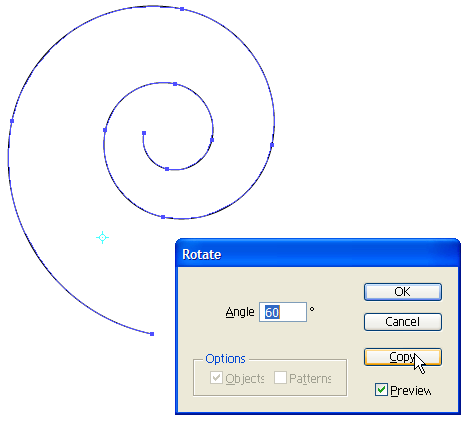Select the spiral's center end anchor point
Screen dimensions: 468x422
[x=144, y=133]
